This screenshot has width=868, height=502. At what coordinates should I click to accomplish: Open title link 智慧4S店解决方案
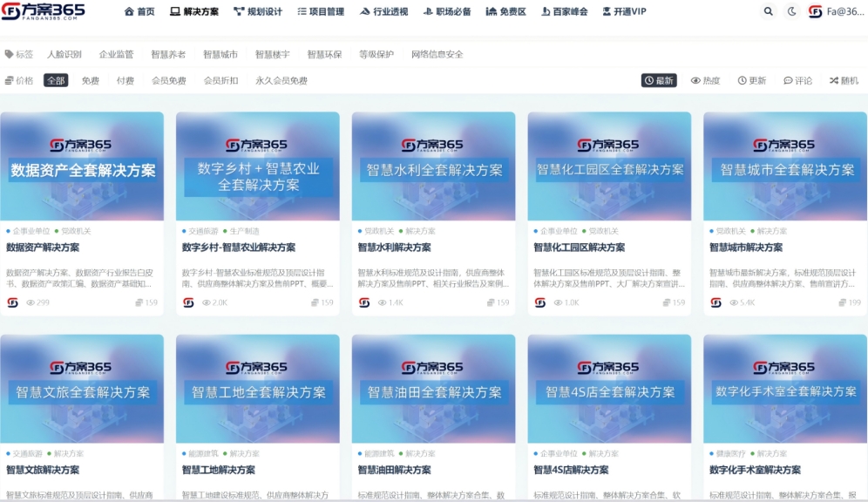[x=571, y=470]
